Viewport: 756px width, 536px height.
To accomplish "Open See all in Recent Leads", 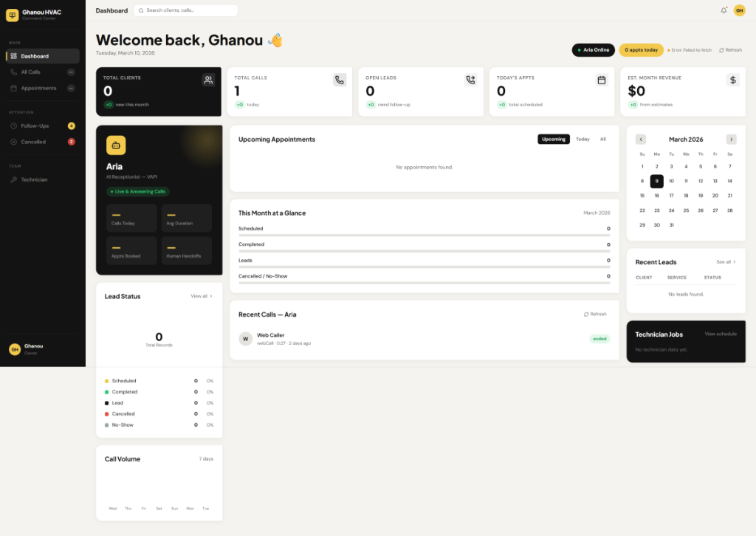I will (724, 261).
